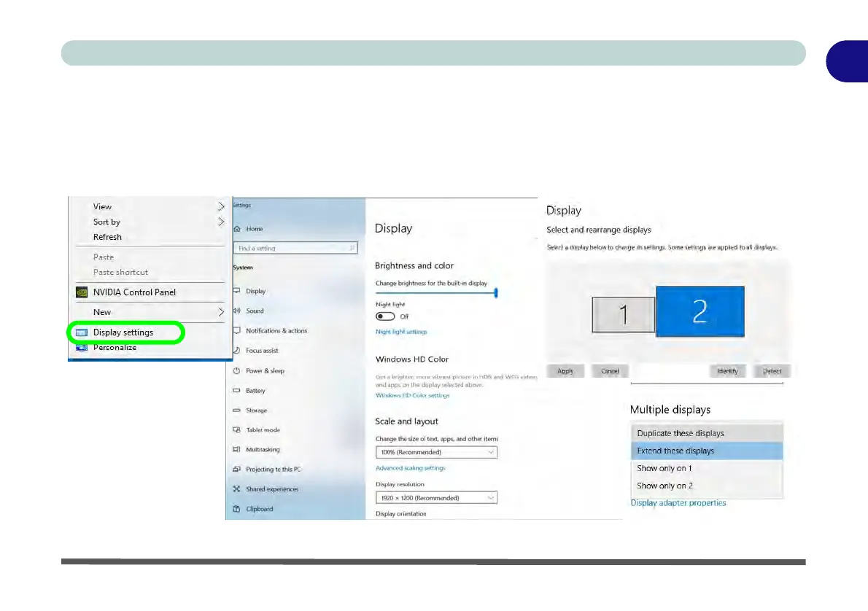
Task: Open Sound settings via speaker icon
Action: coord(236,311)
